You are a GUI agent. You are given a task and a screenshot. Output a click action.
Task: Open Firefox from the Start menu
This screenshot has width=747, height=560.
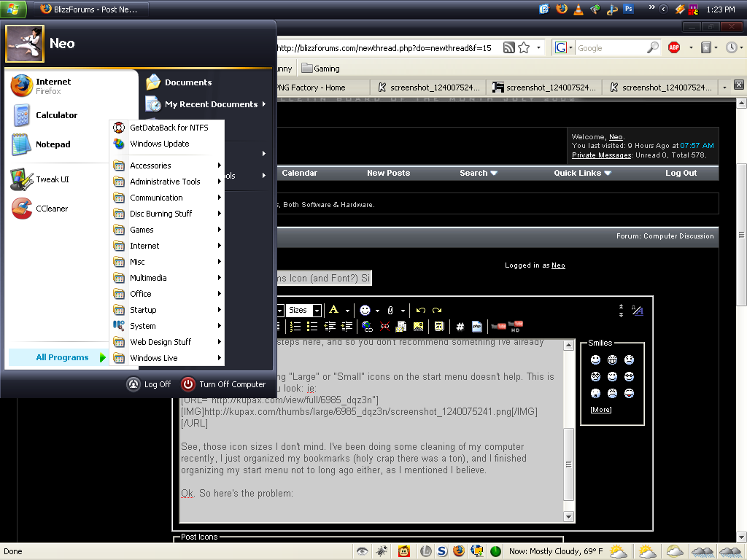click(71, 86)
